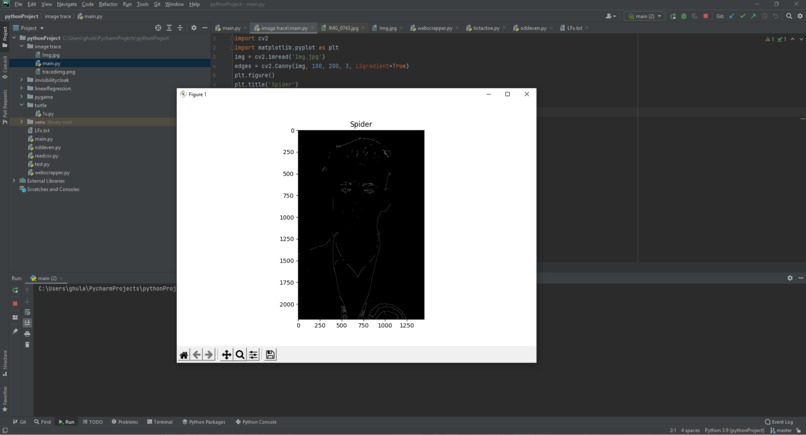Viewport: 806px width, 435px height.
Task: Toggle the Pull Requests tool window button
Action: coord(5,107)
